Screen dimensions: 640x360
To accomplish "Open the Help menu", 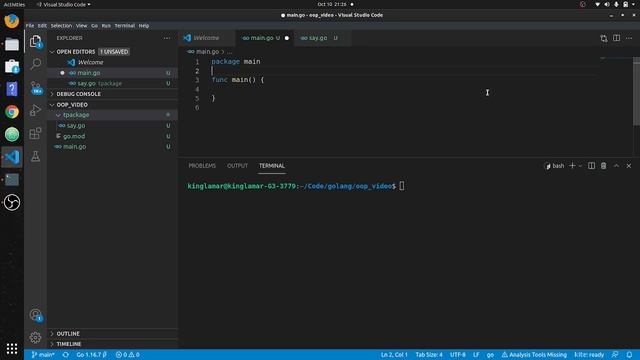I will 144,25.
